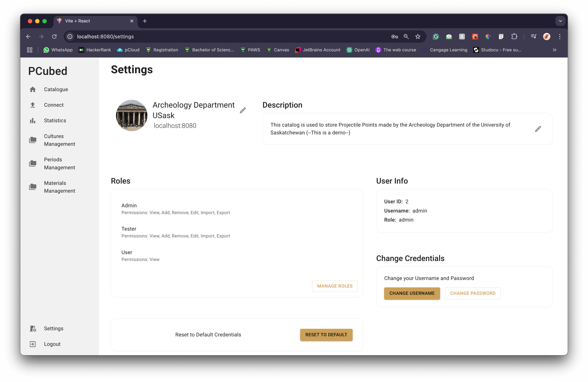
Task: Click pencil icon beside Archeology Department name
Action: (x=243, y=110)
